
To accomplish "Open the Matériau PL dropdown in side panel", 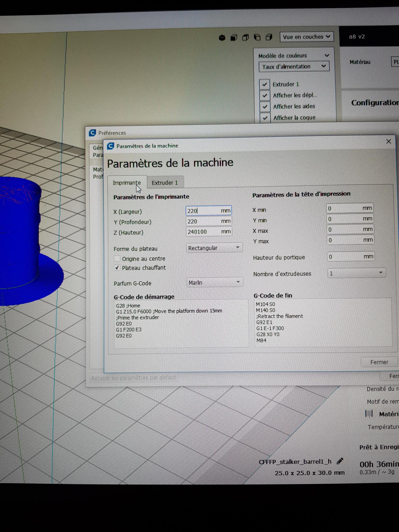I will pos(395,62).
